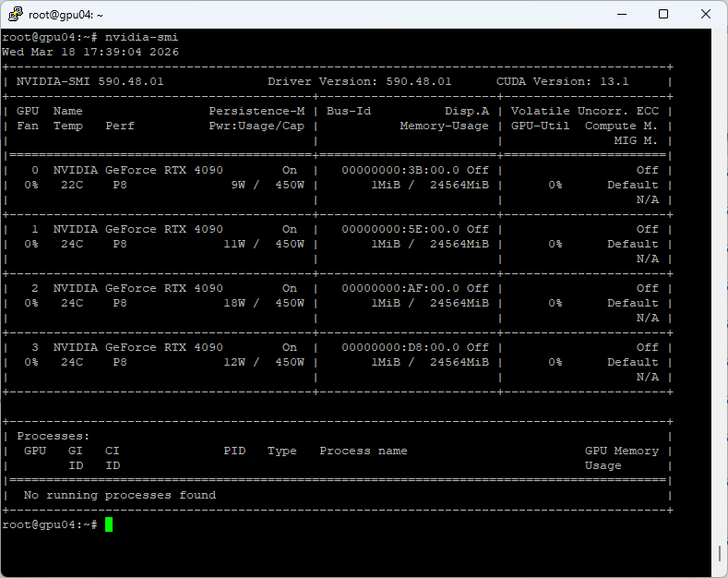Click the GPU 3 memory usage 24564MiB value
This screenshot has height=578, width=728.
[459, 362]
